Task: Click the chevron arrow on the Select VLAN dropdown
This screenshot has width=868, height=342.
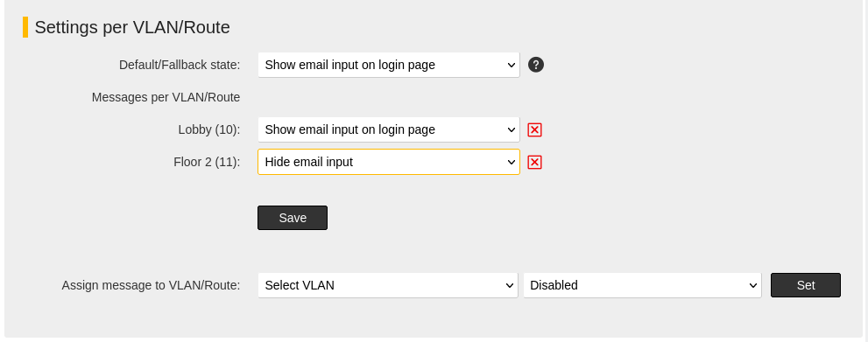Action: click(510, 286)
